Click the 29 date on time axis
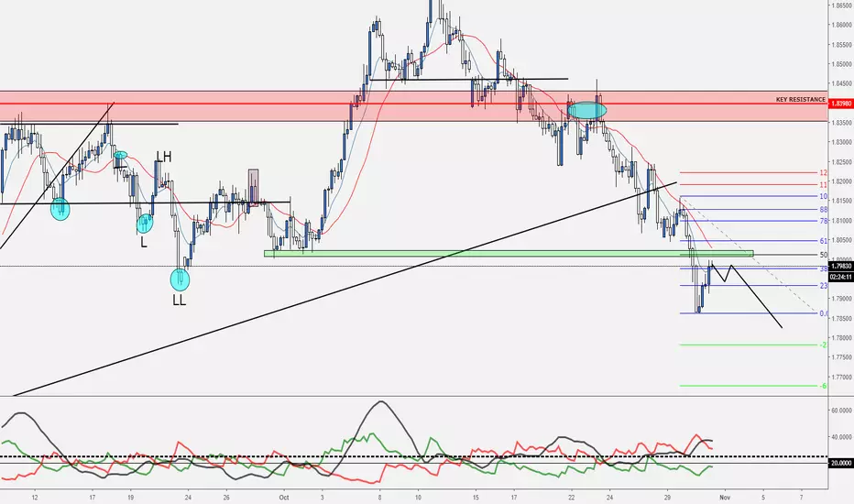This screenshot has height=504, width=854. (x=667, y=497)
